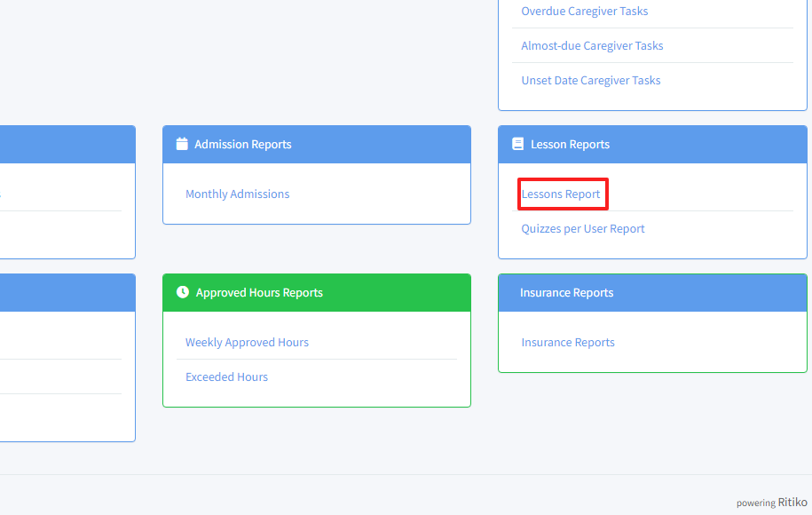
Task: Click the "powering" text in footer
Action: point(755,503)
